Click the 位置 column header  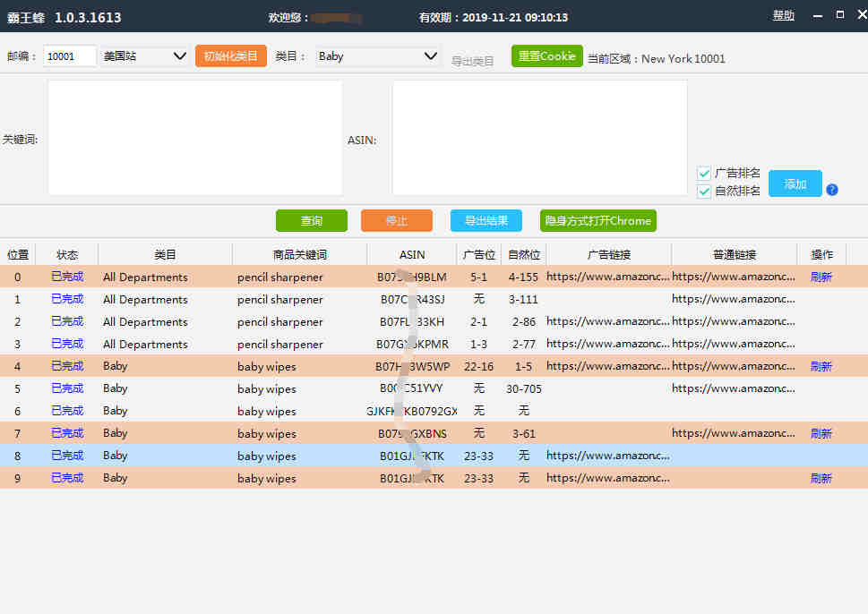18,254
